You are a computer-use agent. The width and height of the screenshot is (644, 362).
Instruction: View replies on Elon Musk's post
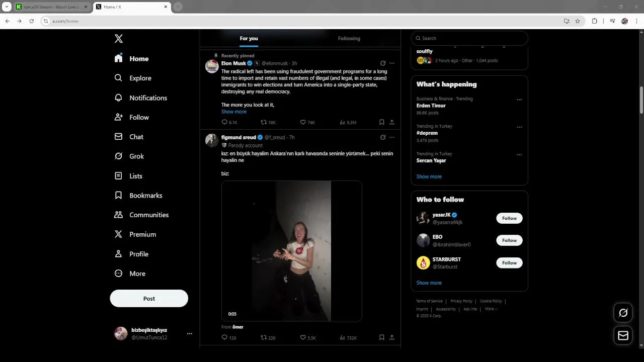[229, 122]
